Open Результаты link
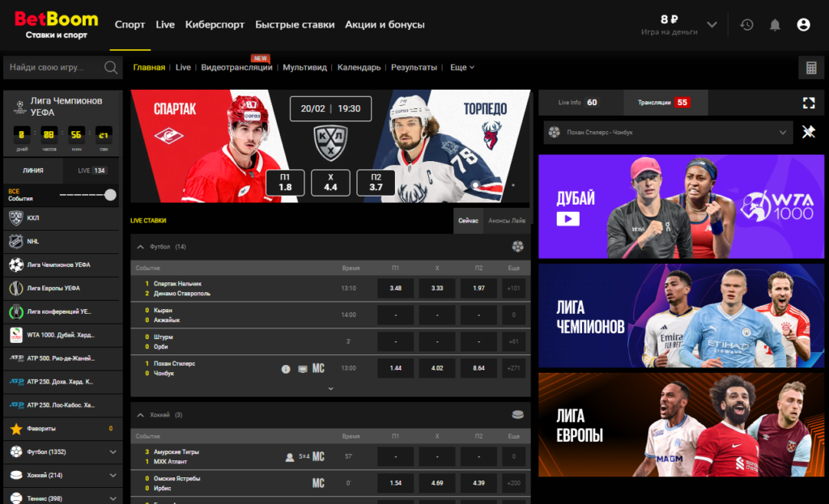Screen dimensions: 829x504 pyautogui.click(x=414, y=67)
